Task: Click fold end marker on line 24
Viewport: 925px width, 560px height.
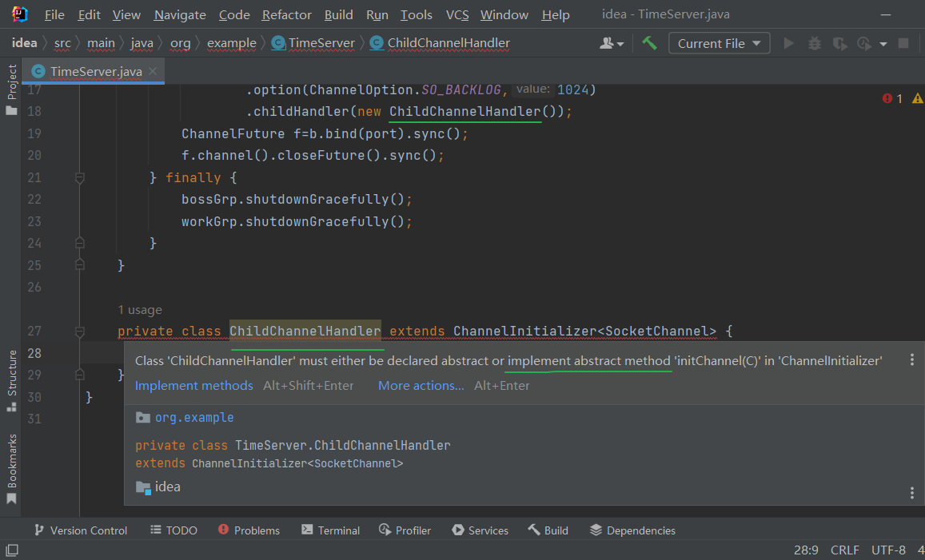Action: pyautogui.click(x=80, y=243)
